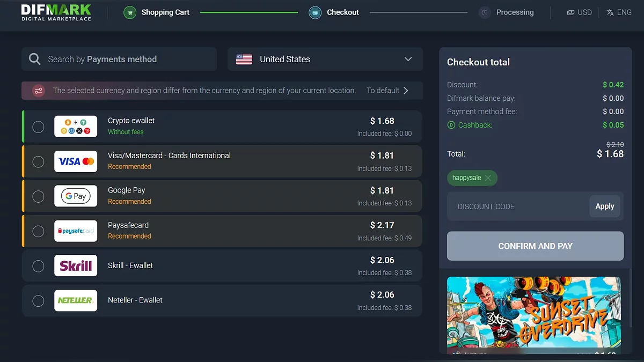Click the Skrill payment logo

click(76, 265)
